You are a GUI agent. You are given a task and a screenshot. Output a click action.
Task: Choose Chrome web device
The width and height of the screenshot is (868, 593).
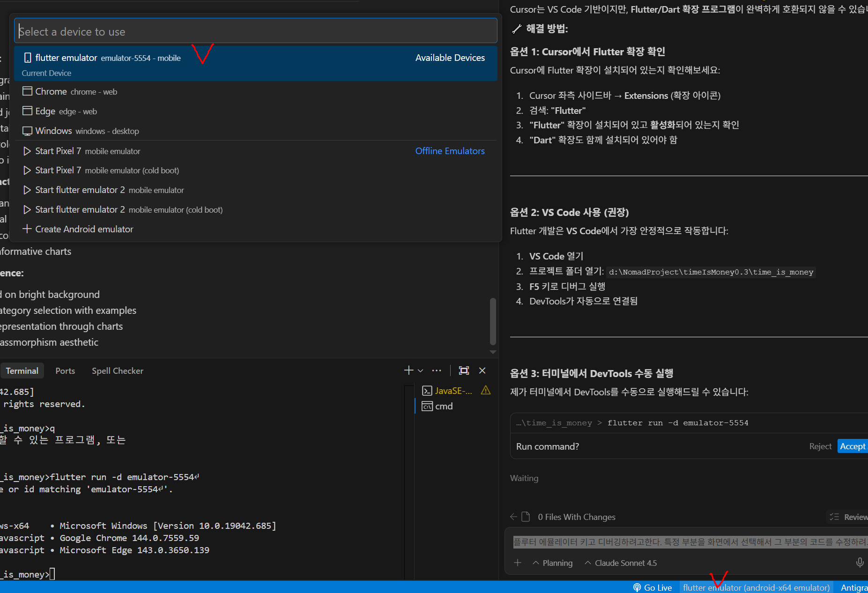(255, 91)
